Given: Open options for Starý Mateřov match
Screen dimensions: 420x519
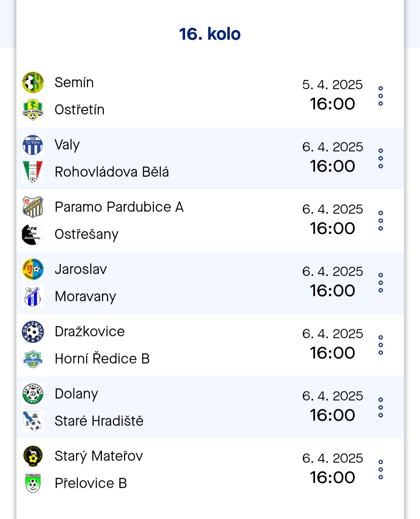Looking at the screenshot, I should tap(381, 470).
